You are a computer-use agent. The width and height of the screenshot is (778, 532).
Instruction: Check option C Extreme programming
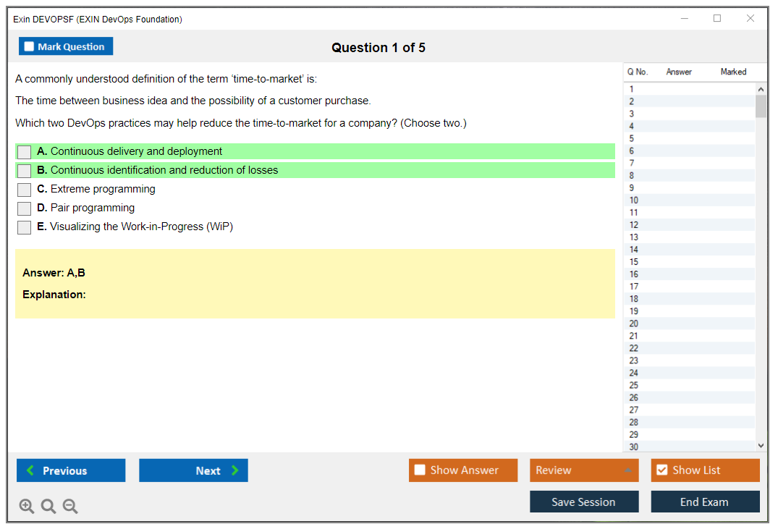25,190
